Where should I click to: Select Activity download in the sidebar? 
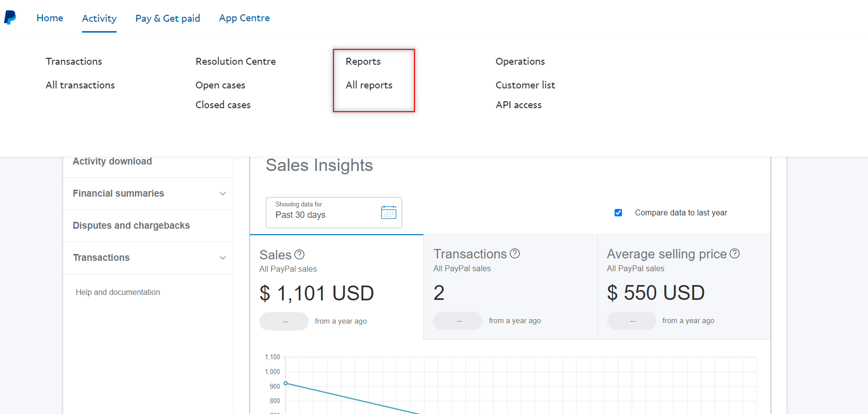(x=112, y=161)
